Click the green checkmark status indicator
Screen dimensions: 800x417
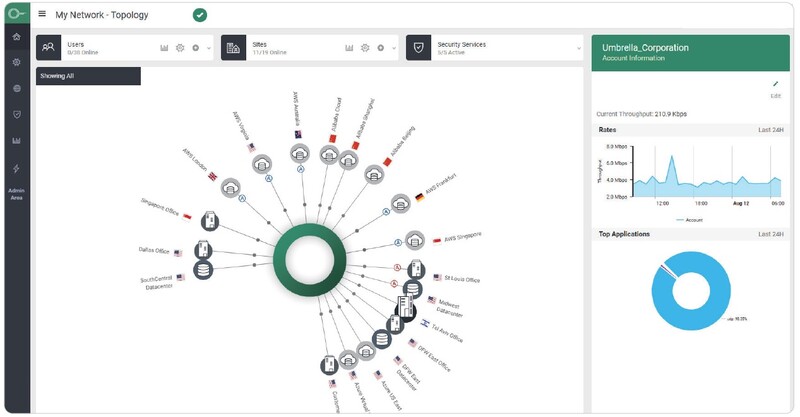click(200, 15)
